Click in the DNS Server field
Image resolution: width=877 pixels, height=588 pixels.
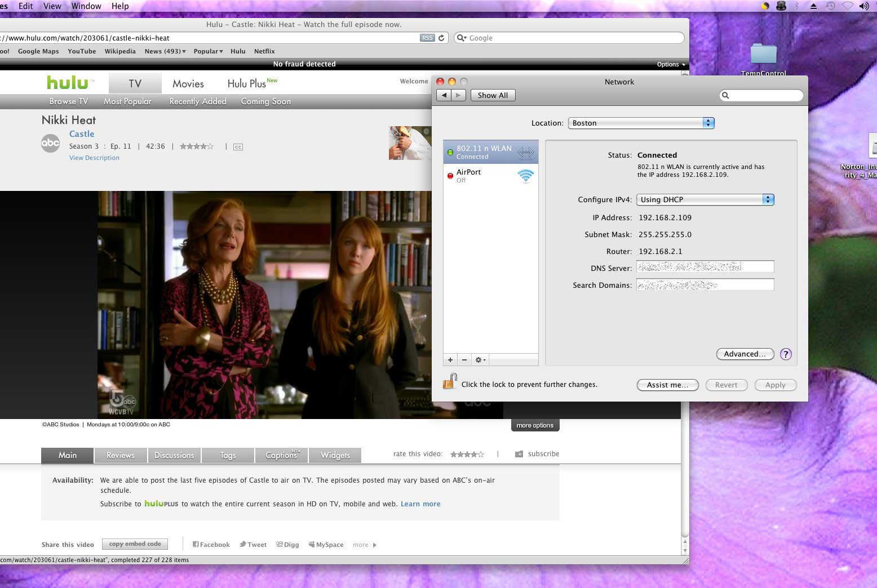[705, 267]
